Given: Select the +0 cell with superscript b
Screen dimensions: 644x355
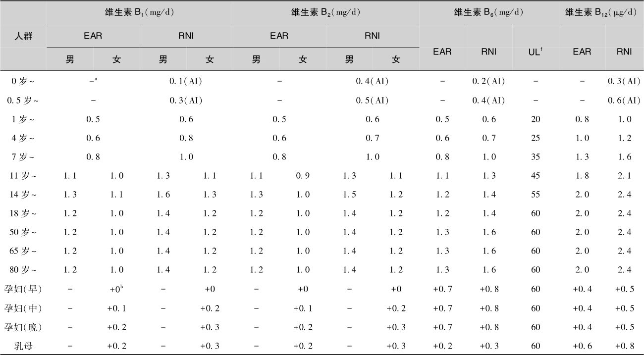Looking at the screenshot, I should (116, 289).
